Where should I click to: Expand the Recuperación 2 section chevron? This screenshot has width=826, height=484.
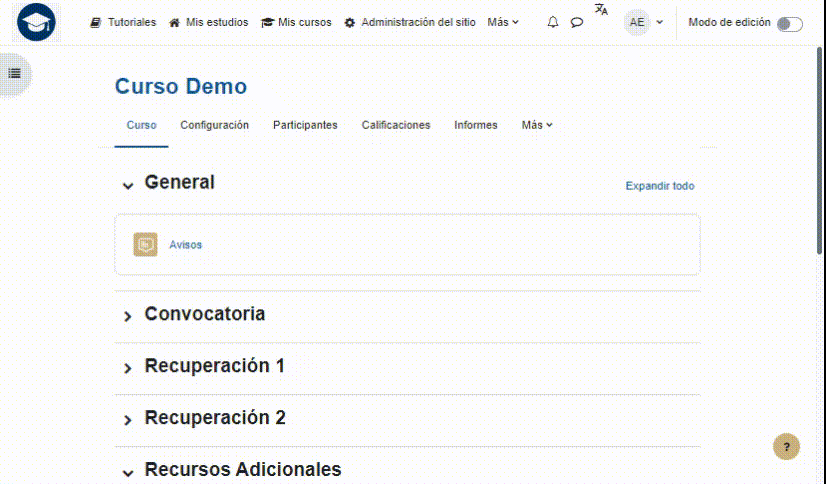(x=128, y=420)
